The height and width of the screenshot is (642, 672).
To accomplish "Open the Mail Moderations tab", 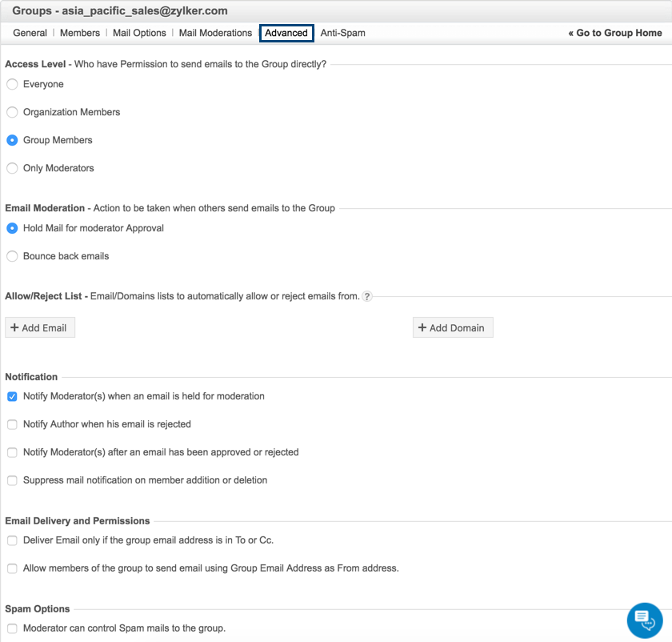I will click(215, 33).
